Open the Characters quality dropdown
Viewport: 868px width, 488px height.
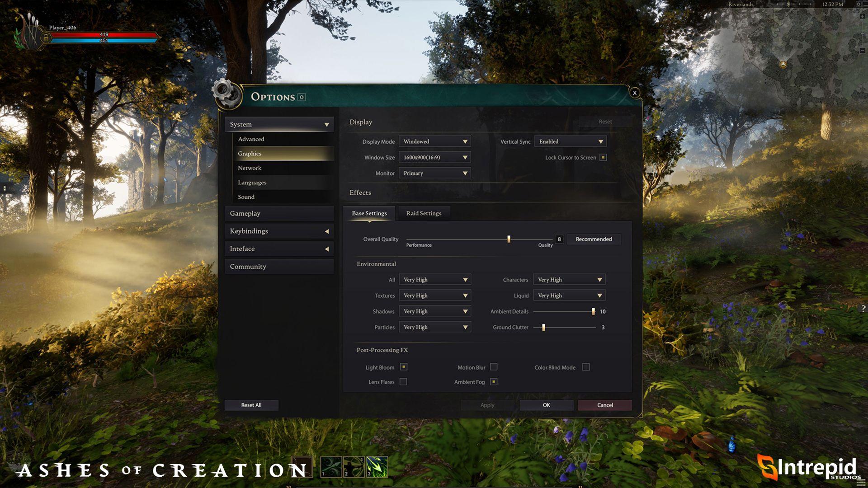coord(569,280)
